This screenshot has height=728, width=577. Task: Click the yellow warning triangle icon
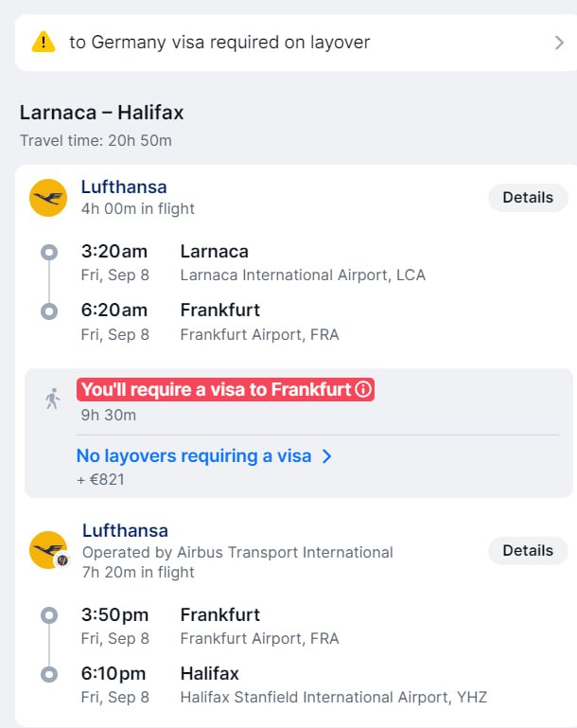click(x=44, y=43)
